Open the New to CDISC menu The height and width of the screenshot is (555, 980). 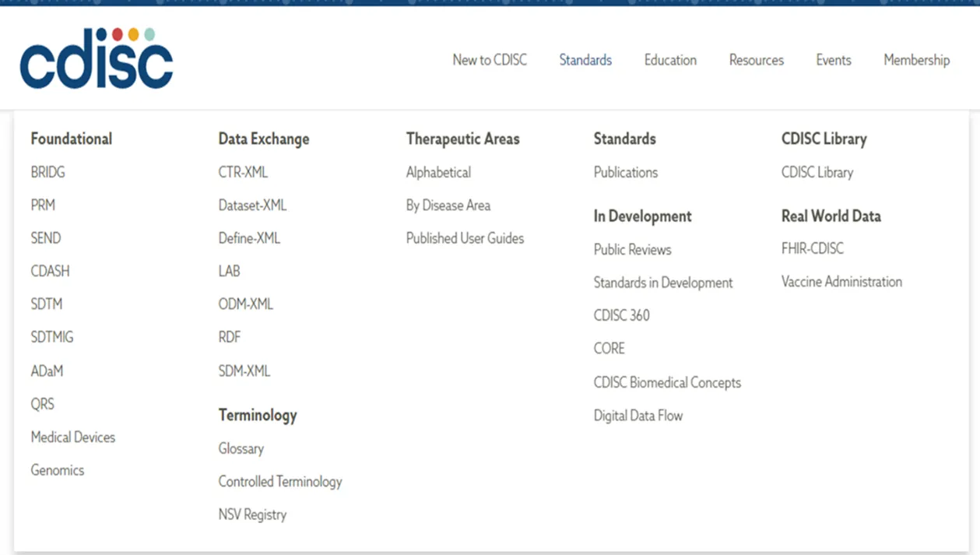pyautogui.click(x=490, y=60)
